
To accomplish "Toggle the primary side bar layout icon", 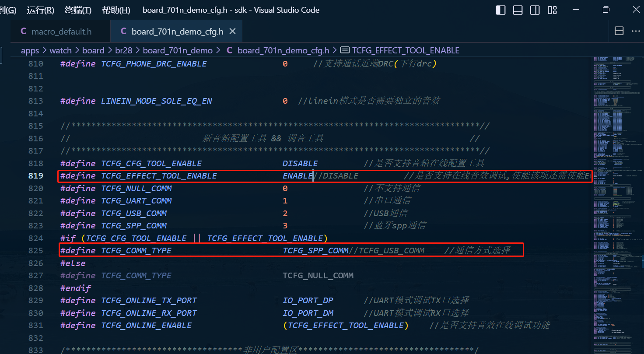I will (501, 10).
